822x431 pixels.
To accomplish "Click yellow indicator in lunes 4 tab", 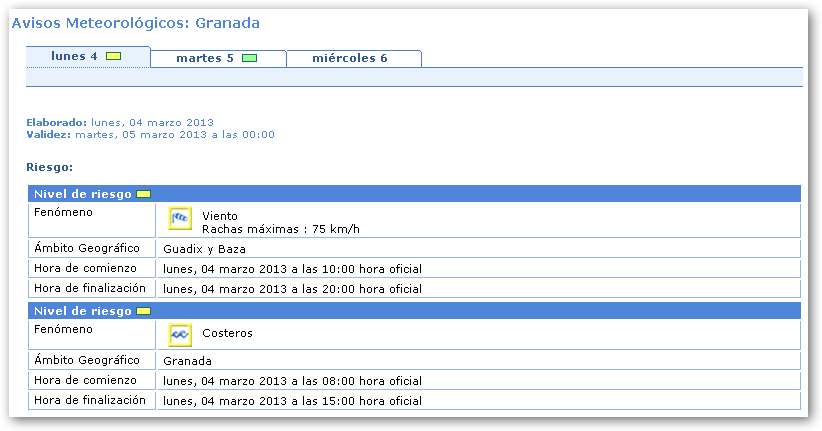I will (113, 57).
